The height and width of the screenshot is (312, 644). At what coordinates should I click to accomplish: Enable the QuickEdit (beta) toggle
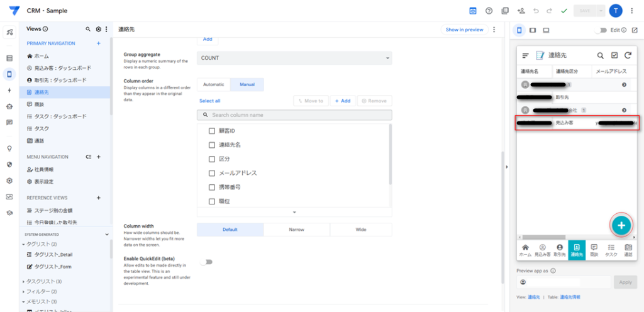tap(206, 262)
